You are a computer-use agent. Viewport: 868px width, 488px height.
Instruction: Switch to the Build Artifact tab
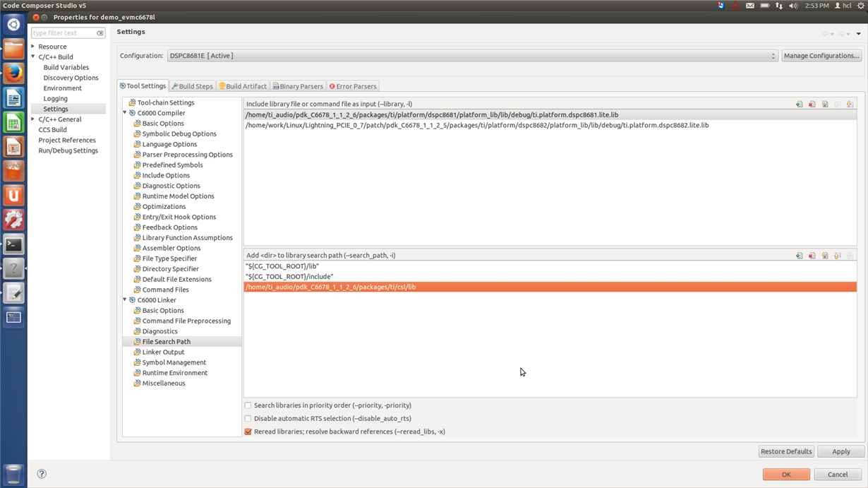(242, 86)
